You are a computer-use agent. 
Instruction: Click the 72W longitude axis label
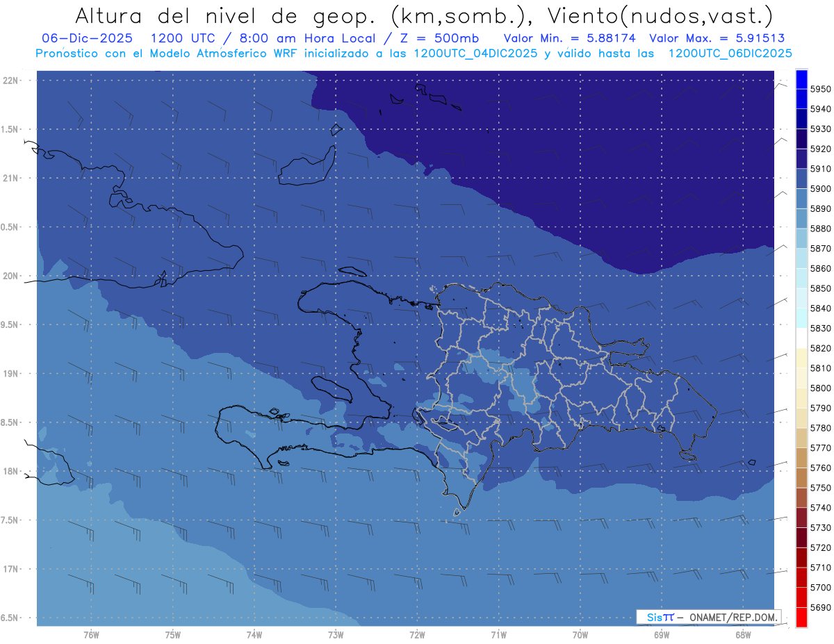417,634
